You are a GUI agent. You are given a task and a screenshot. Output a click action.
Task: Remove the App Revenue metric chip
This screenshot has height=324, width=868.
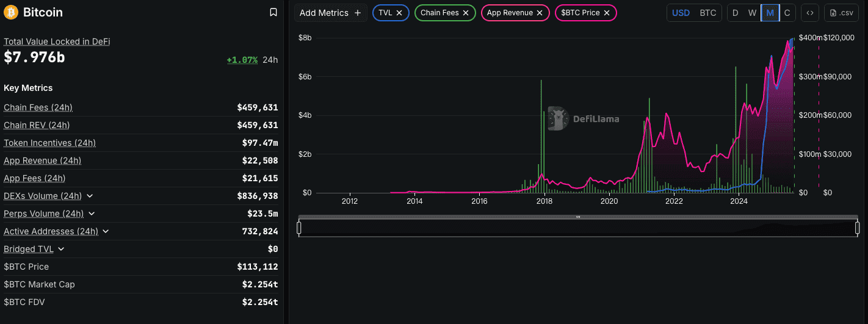tap(540, 12)
